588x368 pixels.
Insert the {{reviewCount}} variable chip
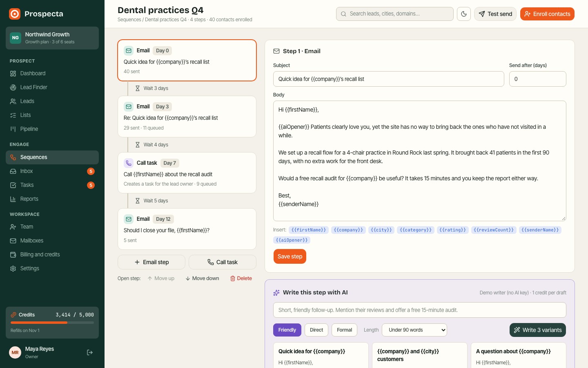(494, 230)
